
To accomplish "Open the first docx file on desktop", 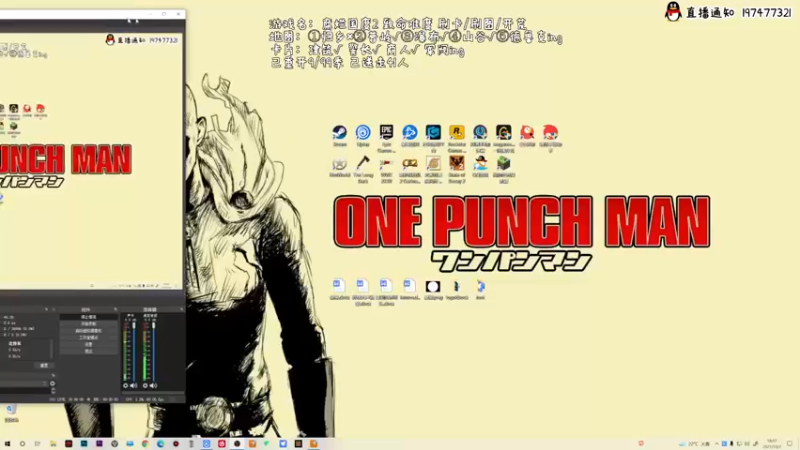I will coord(339,289).
